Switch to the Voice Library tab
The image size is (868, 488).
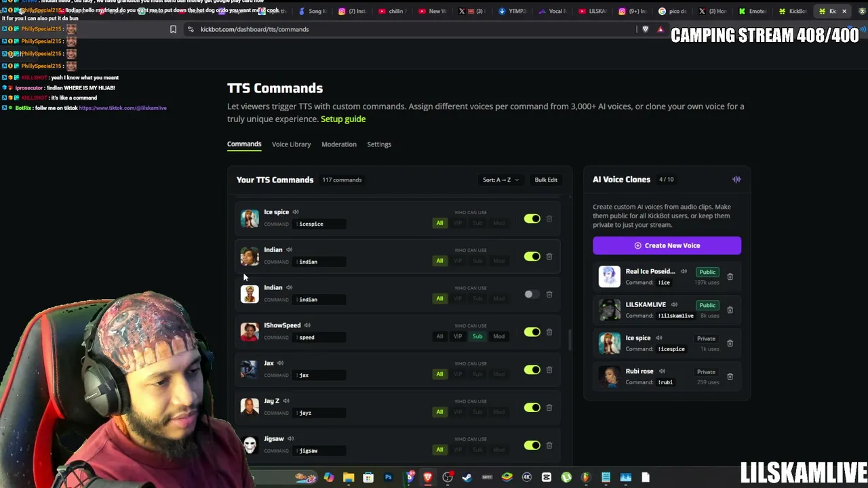coord(291,144)
